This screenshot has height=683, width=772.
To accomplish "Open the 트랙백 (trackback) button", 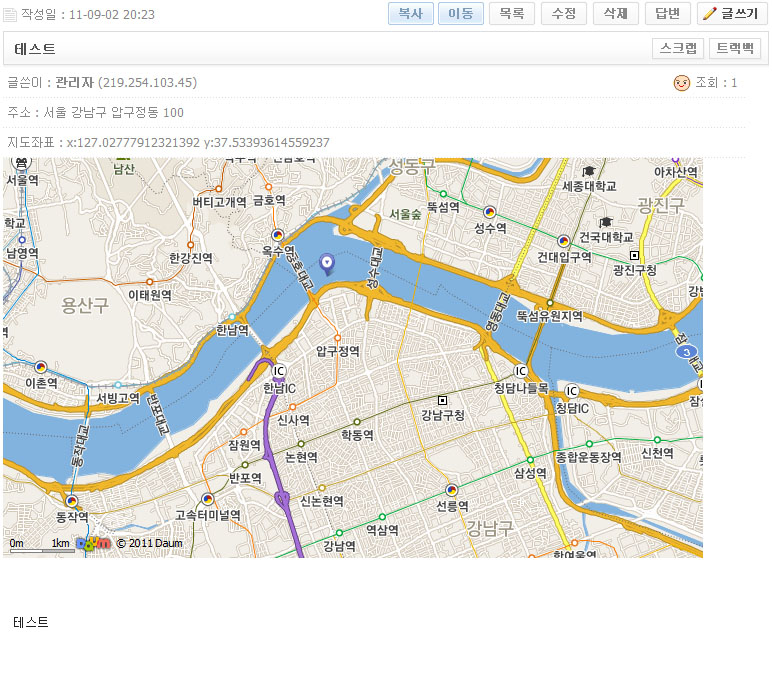I will tap(735, 48).
